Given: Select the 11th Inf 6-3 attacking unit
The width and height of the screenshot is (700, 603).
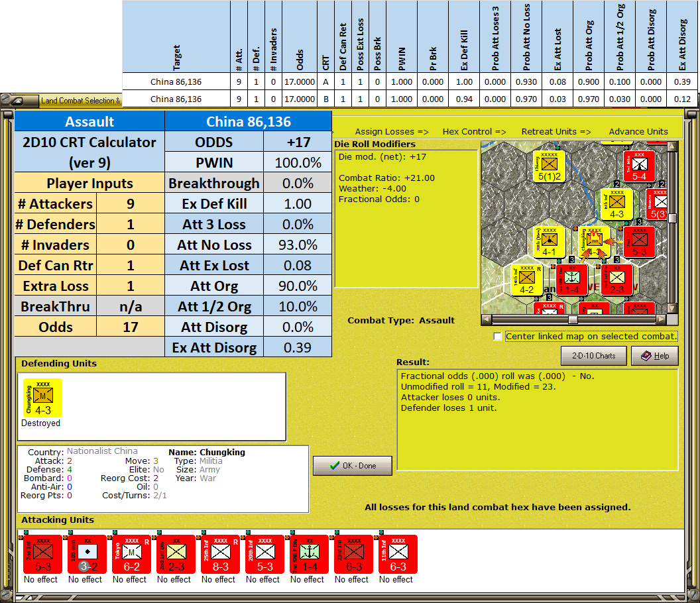Looking at the screenshot, I should pos(398,554).
